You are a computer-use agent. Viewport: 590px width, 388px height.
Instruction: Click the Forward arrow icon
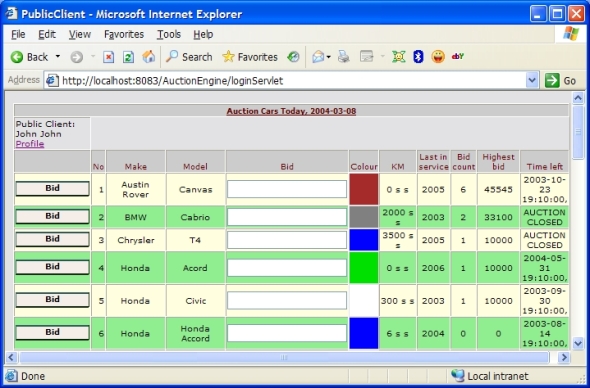[77, 57]
